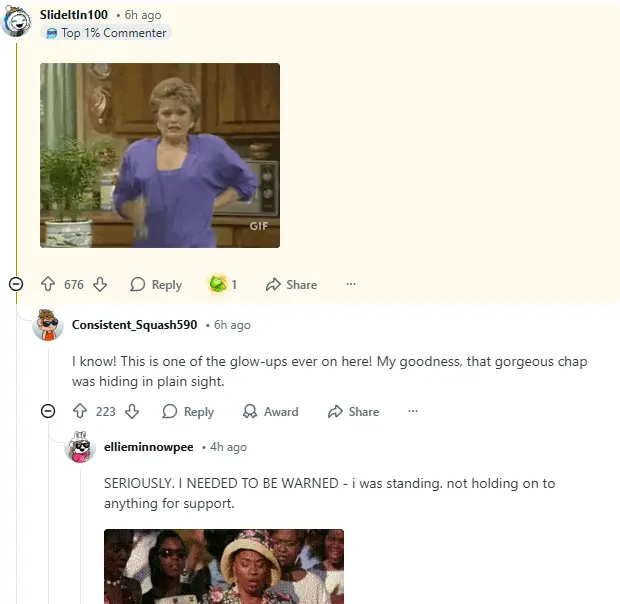
Task: Share the top GIF comment
Action: (291, 285)
